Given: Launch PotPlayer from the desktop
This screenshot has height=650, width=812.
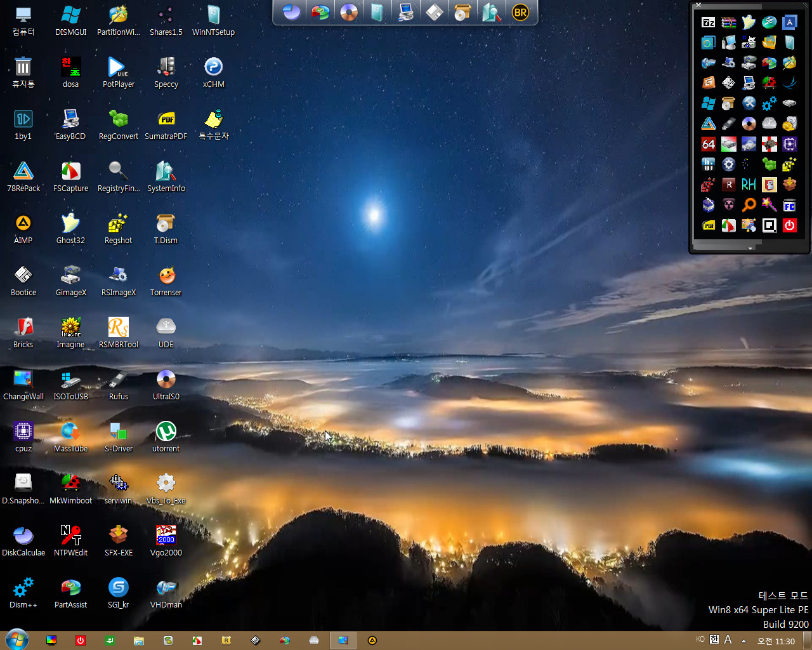Looking at the screenshot, I should pyautogui.click(x=119, y=73).
